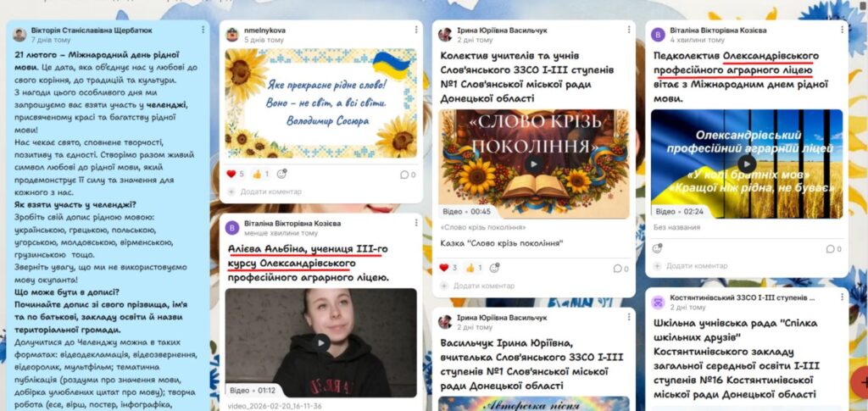The height and width of the screenshot is (411, 868).
Task: Click the red plus add-post button
Action: (861, 380)
